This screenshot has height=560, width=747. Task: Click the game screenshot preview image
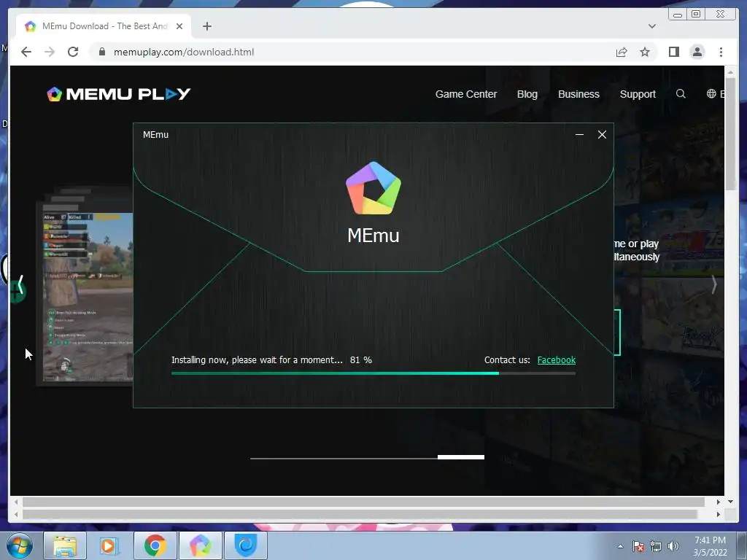pos(88,297)
